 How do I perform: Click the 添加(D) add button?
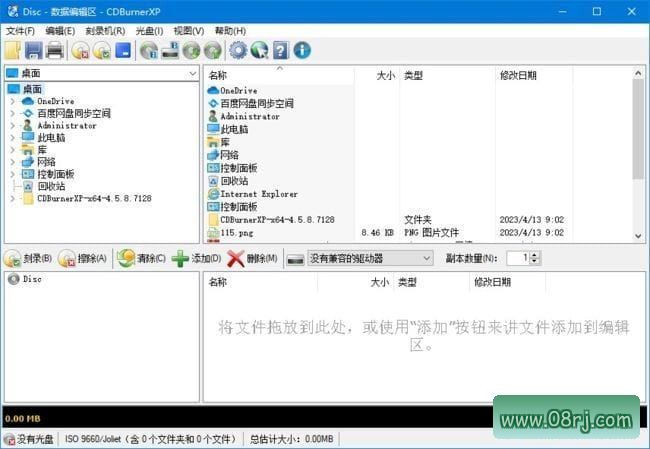point(196,258)
